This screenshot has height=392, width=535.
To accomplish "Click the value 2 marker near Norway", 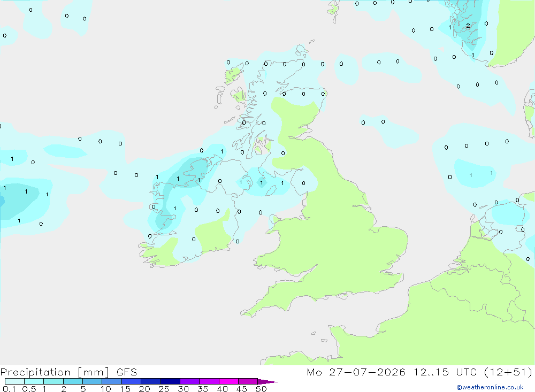I will click(x=468, y=26).
